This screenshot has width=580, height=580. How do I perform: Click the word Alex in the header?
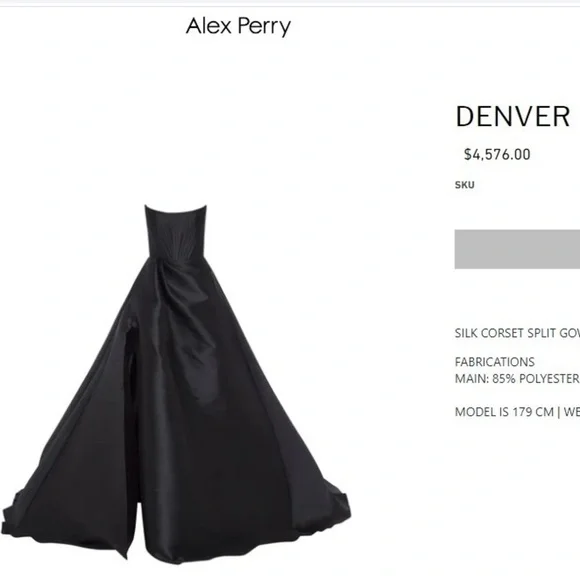(209, 26)
